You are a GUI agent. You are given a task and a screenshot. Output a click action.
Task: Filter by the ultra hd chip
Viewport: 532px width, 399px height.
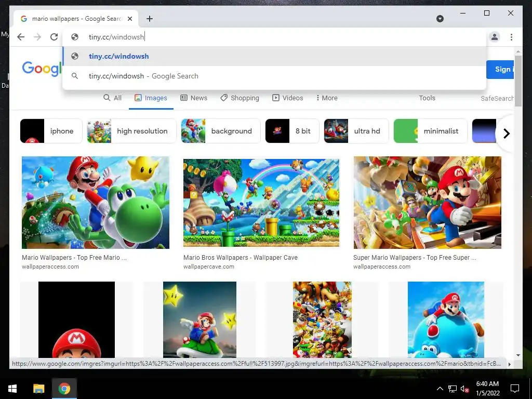356,131
